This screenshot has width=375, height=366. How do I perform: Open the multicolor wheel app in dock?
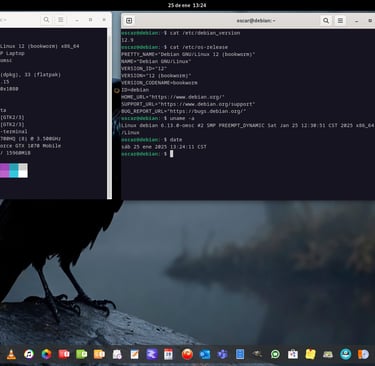(x=46, y=354)
